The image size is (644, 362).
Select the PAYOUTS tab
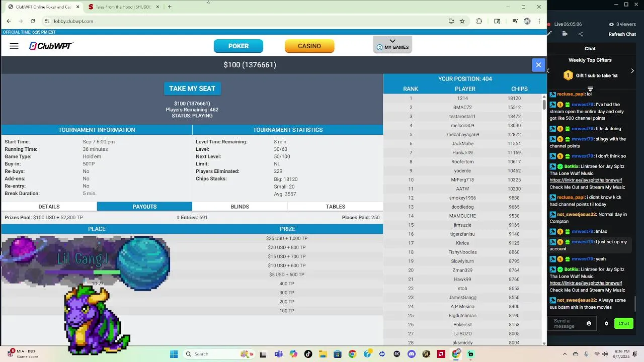tap(144, 207)
